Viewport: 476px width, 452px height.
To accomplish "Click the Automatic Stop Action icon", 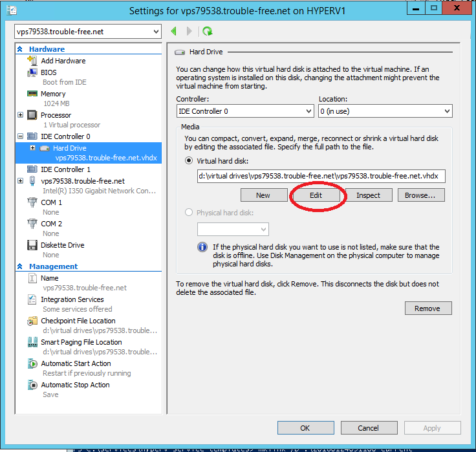I will coord(32,385).
